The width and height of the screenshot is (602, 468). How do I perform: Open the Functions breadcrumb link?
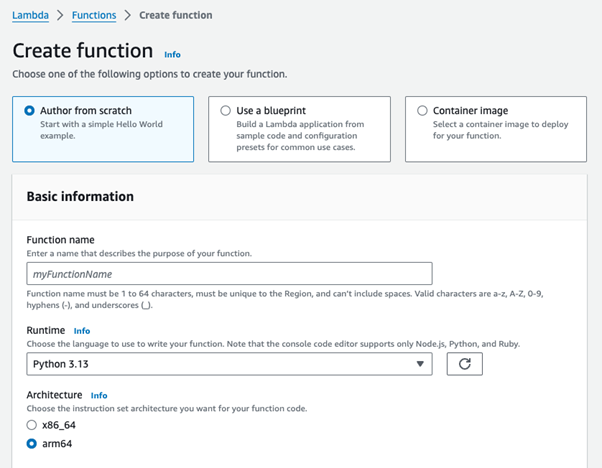point(94,15)
